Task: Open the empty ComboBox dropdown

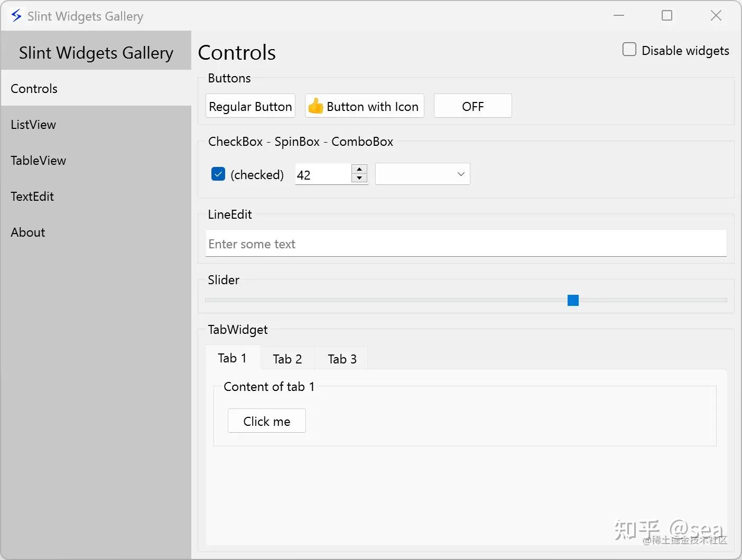Action: click(x=422, y=174)
